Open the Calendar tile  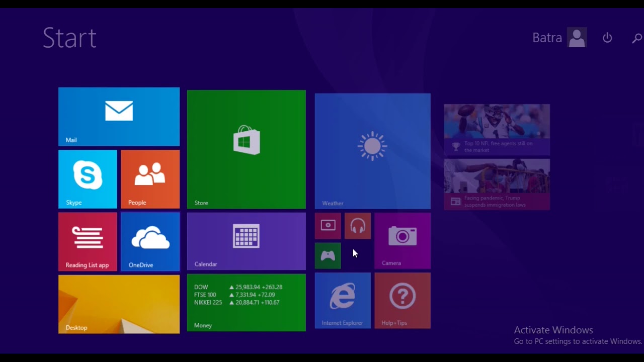pyautogui.click(x=246, y=241)
